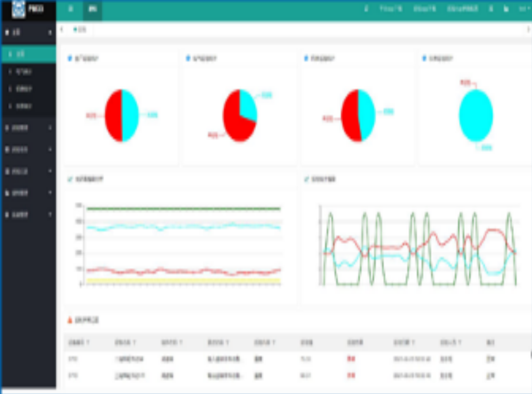Open the first top navigation item beside the logo
Screen dimensions: 532x394
(71, 9)
